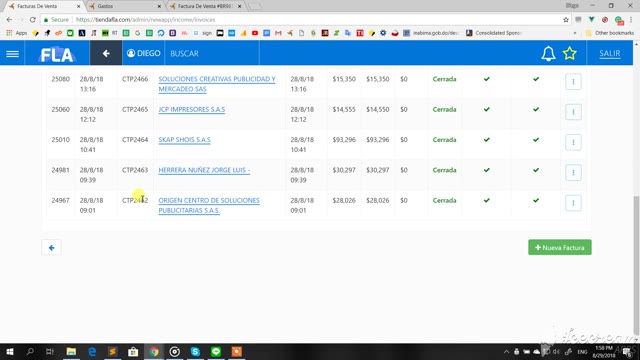Open the Apps bookmarks shortcut
The image size is (640, 360).
(x=17, y=33)
